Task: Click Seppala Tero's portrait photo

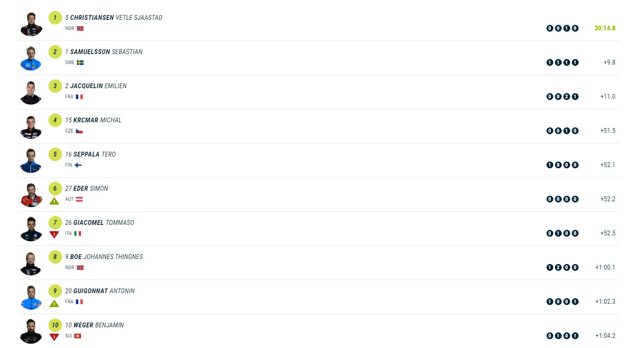Action: 31,161
